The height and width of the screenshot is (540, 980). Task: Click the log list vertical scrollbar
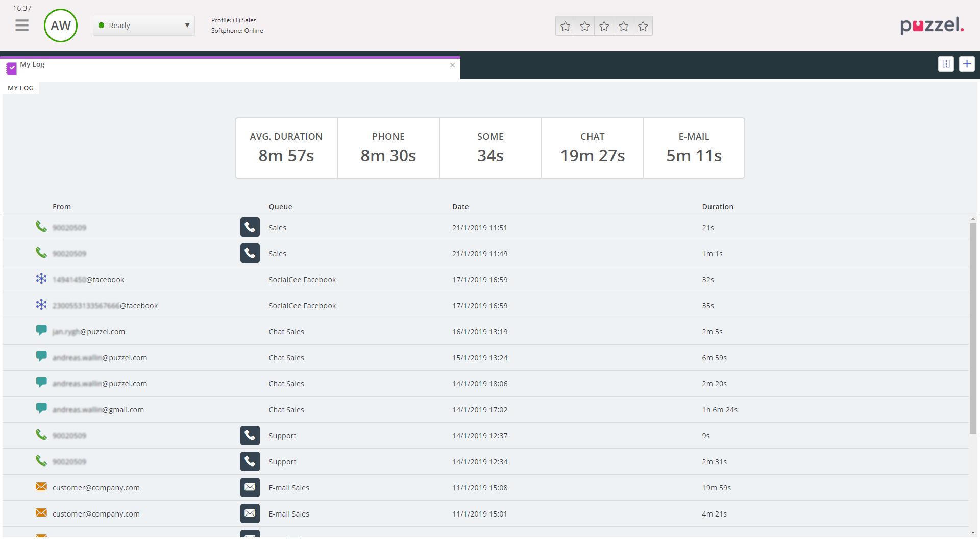point(973,327)
